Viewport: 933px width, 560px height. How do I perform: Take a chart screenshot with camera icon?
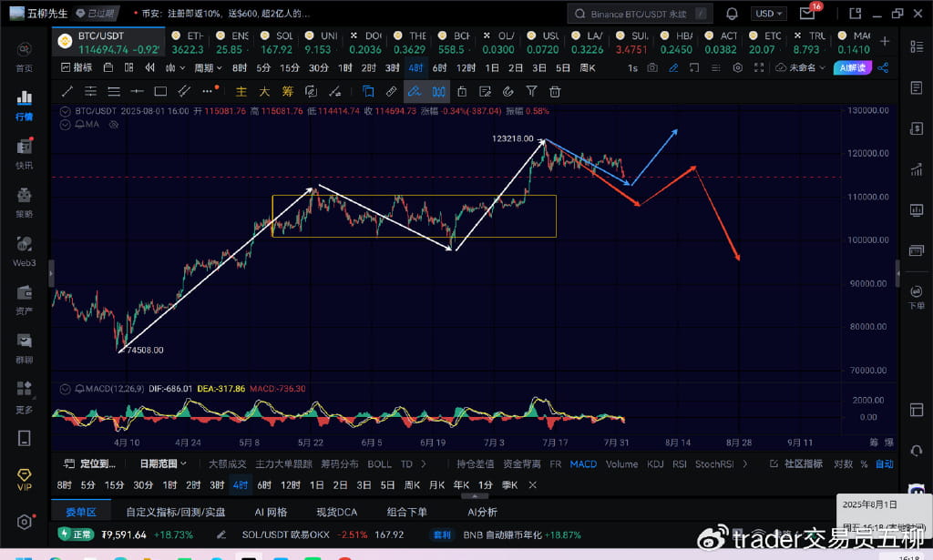(x=652, y=67)
